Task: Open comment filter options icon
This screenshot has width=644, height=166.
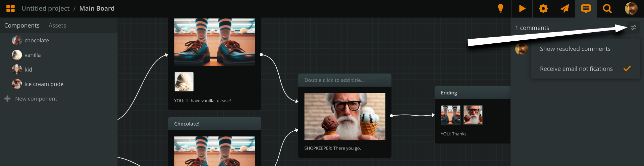Action: tap(634, 28)
